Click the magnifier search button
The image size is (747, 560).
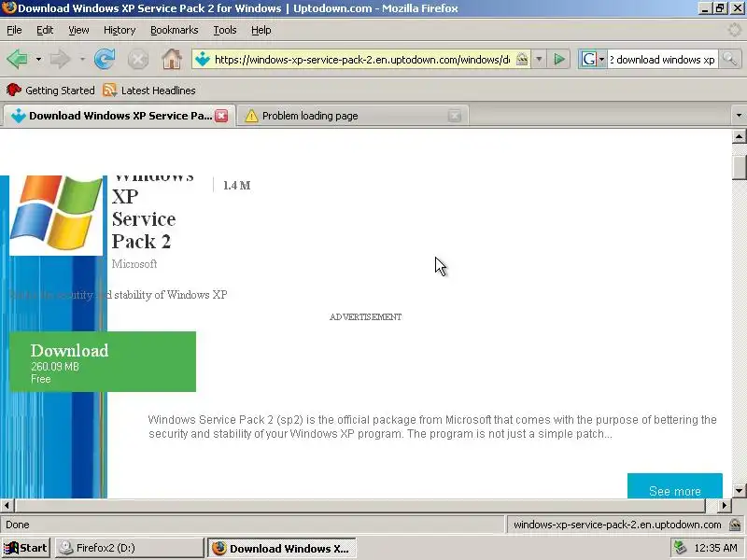coord(730,60)
